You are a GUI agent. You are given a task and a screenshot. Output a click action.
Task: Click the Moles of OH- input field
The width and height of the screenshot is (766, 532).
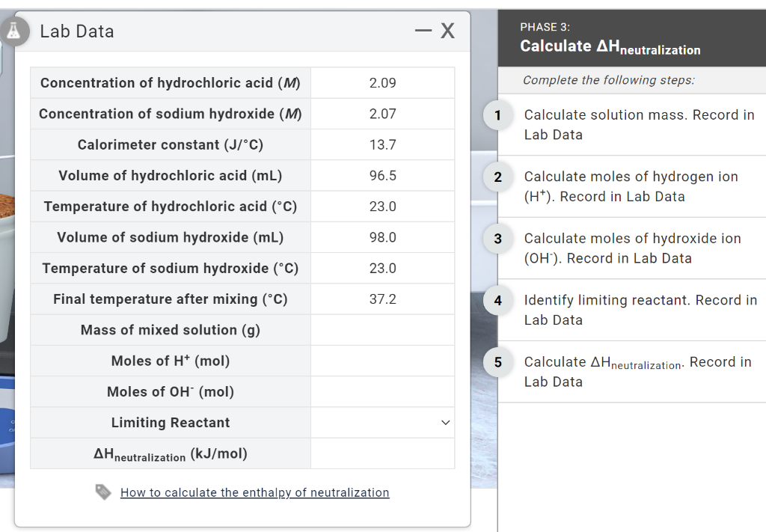pyautogui.click(x=382, y=391)
